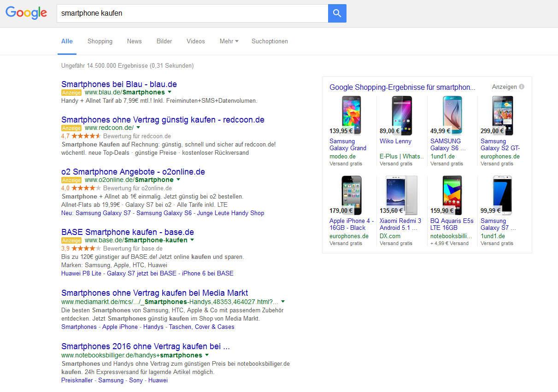The image size is (558, 392).
Task: Open the o2online.de URL dropdown arrow
Action: [x=178, y=180]
